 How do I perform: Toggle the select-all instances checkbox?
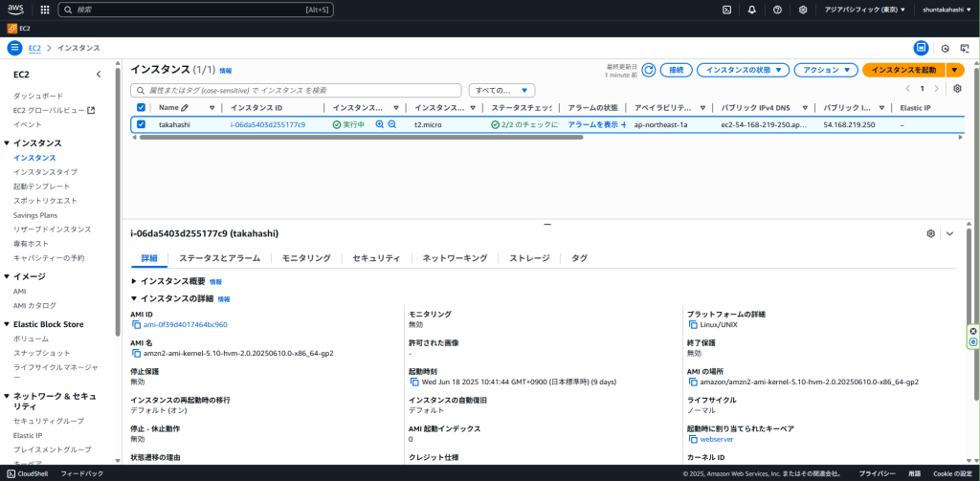(142, 107)
